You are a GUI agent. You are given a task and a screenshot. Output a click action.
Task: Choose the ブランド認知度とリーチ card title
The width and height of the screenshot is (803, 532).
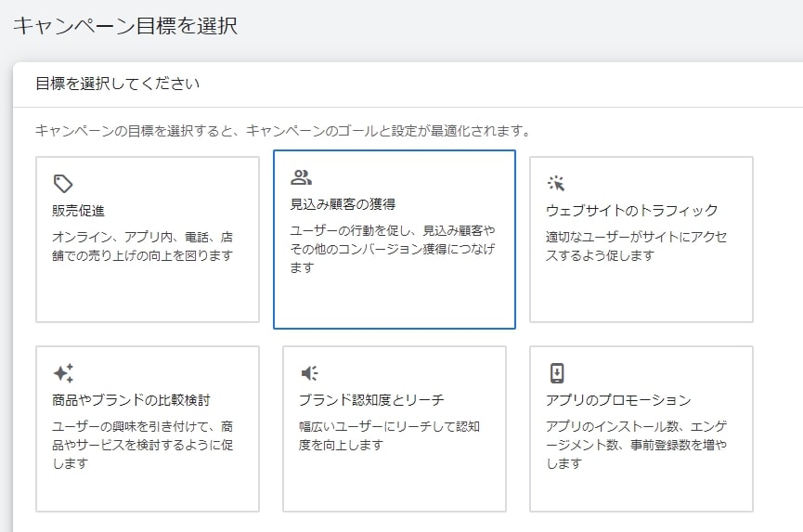pos(371,400)
